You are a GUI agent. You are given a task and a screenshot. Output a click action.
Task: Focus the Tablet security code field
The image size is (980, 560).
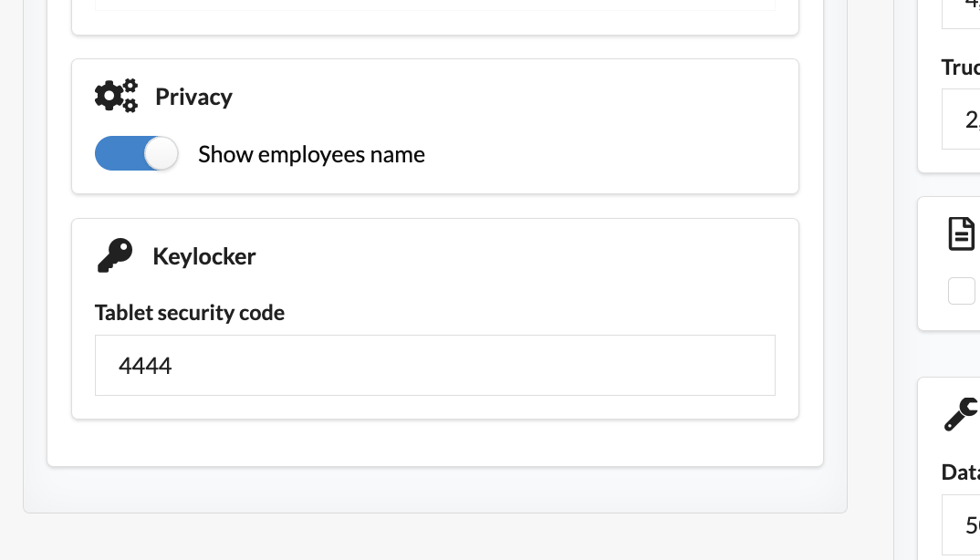[434, 366]
